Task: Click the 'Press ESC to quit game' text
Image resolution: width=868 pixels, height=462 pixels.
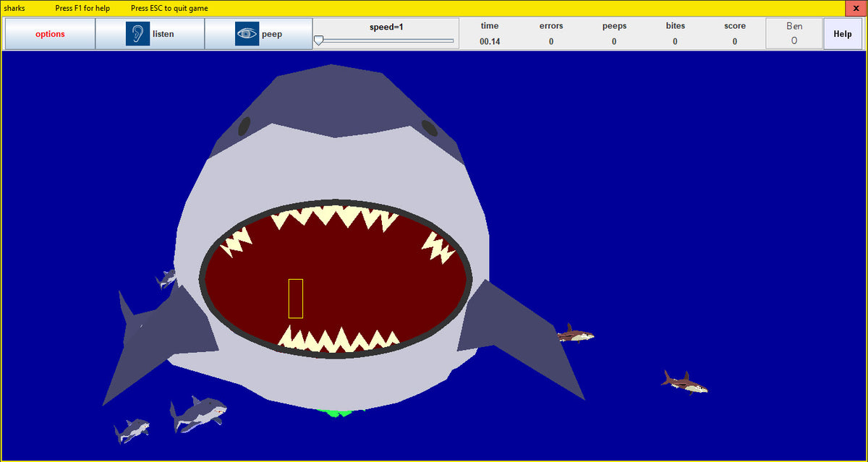Action: click(x=169, y=9)
